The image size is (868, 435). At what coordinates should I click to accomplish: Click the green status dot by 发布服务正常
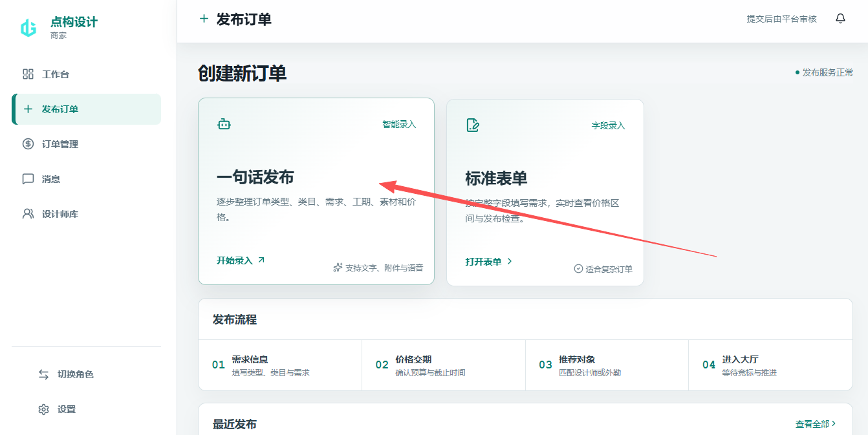click(797, 72)
